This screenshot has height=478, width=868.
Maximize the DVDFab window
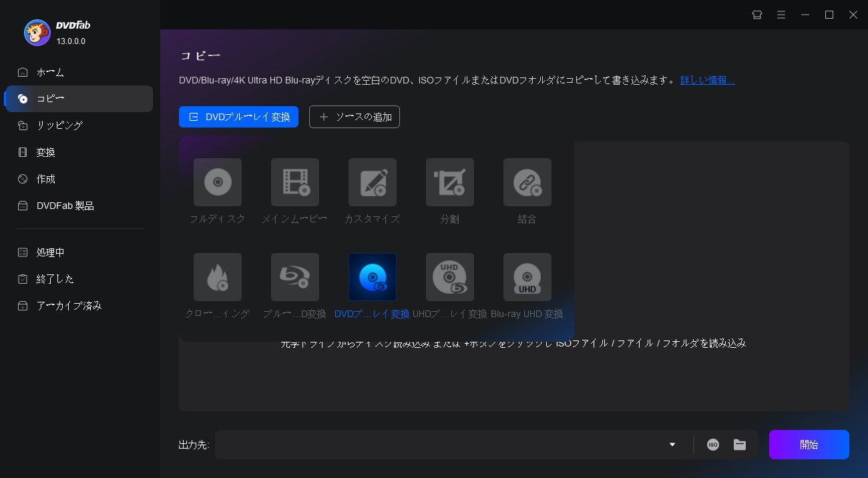coord(829,15)
